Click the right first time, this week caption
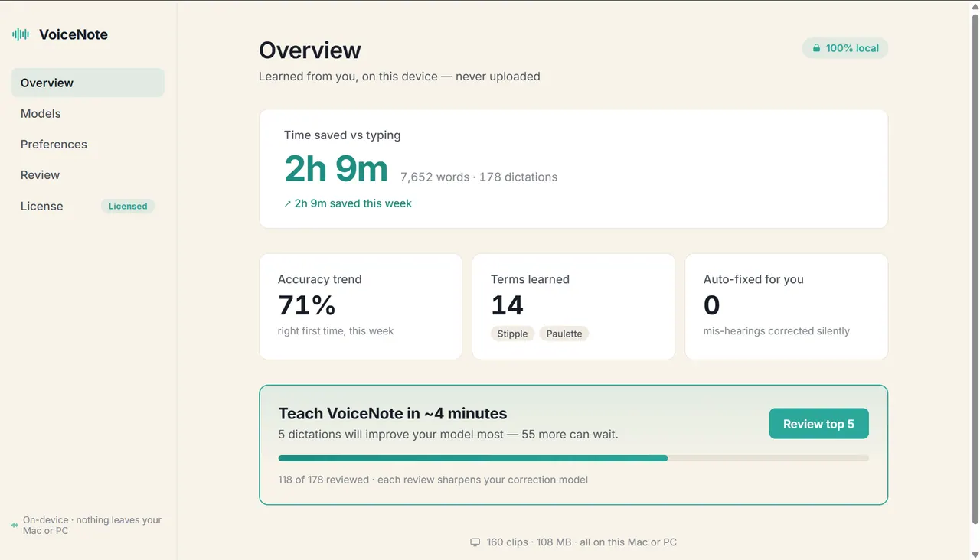This screenshot has width=980, height=560. [335, 331]
